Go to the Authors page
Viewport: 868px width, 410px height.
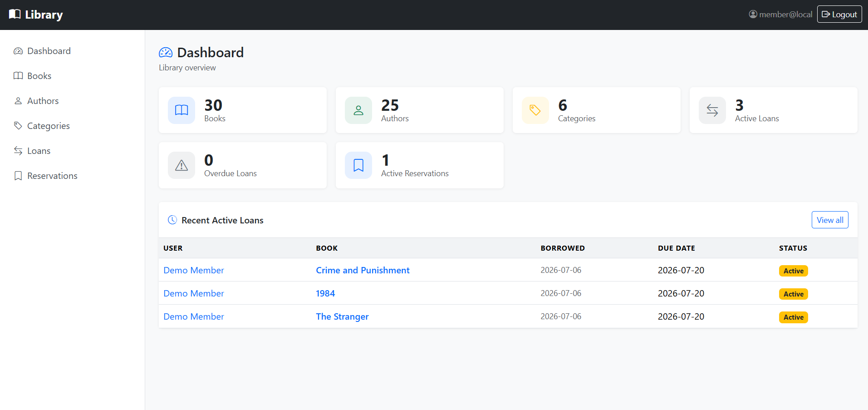point(73,101)
